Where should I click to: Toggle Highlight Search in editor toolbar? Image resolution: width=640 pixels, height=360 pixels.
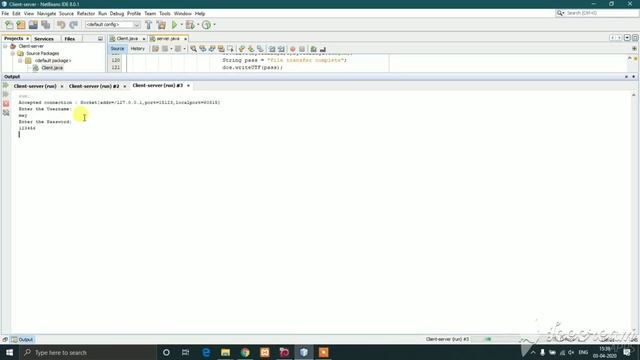coord(221,49)
